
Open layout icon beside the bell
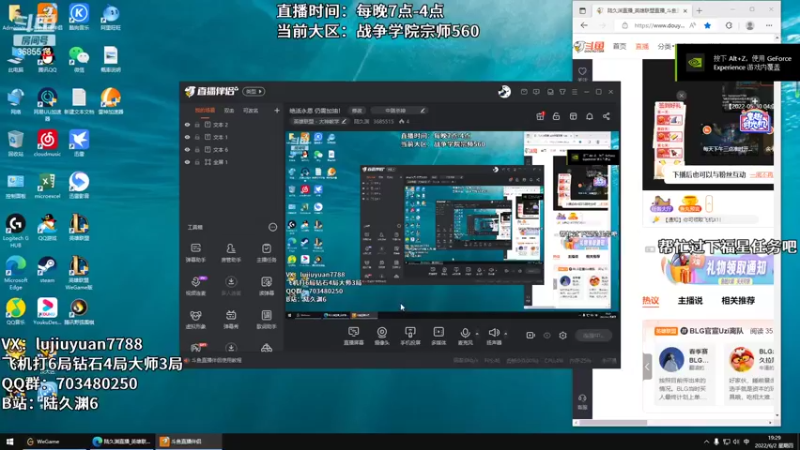click(x=573, y=116)
